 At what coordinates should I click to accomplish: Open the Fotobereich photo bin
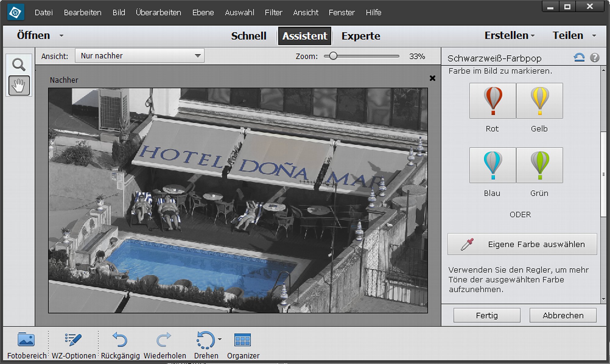(27, 346)
